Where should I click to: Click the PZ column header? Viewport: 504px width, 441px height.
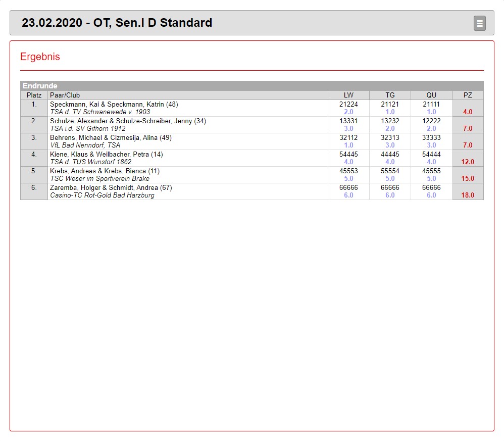[468, 95]
